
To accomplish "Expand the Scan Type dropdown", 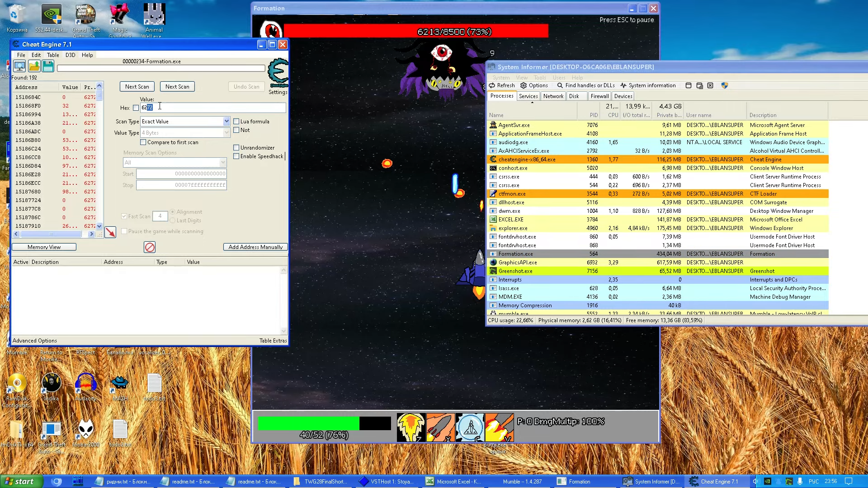I will pyautogui.click(x=226, y=122).
